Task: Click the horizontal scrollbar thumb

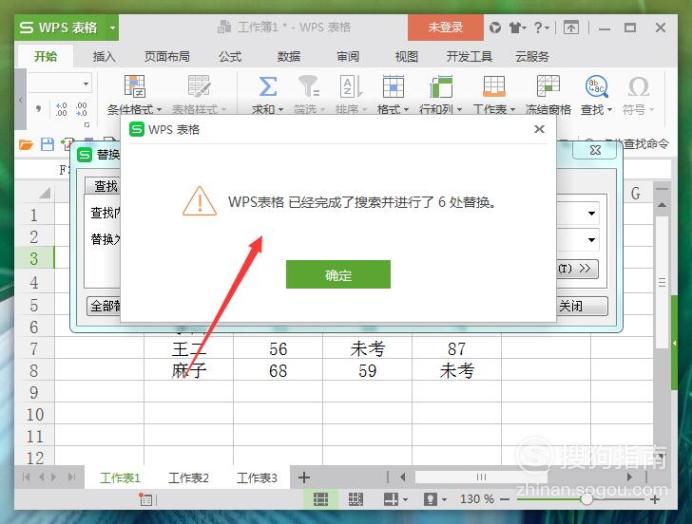Action: click(x=481, y=477)
